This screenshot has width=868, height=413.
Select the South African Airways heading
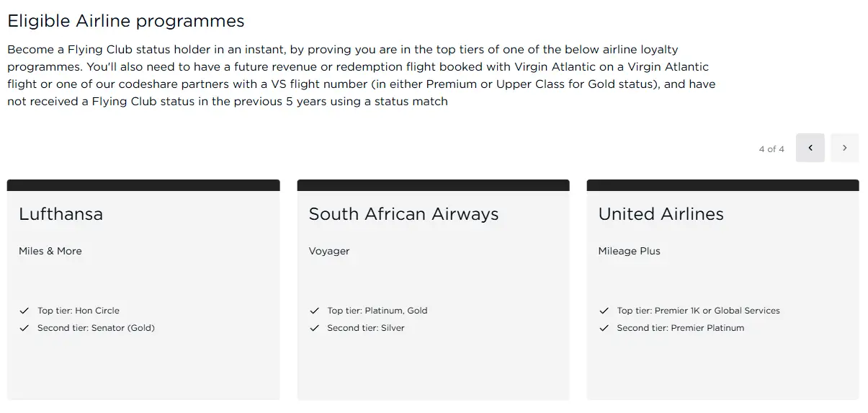pyautogui.click(x=403, y=214)
